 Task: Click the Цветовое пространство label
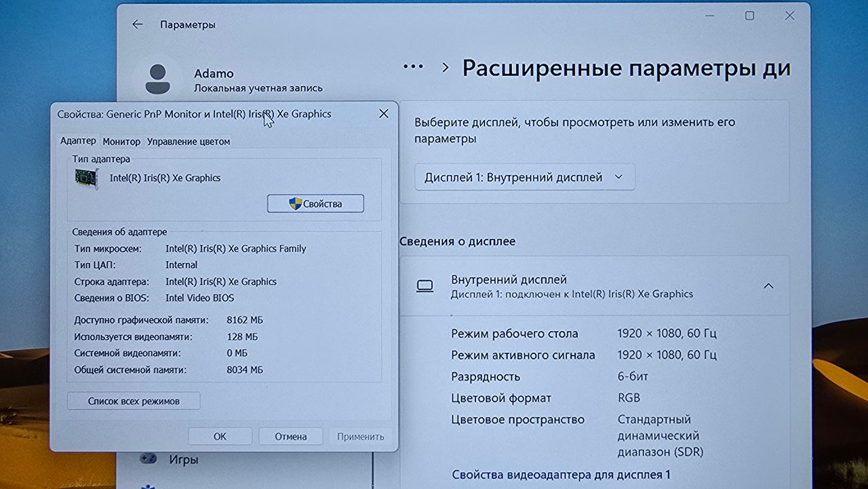(517, 419)
